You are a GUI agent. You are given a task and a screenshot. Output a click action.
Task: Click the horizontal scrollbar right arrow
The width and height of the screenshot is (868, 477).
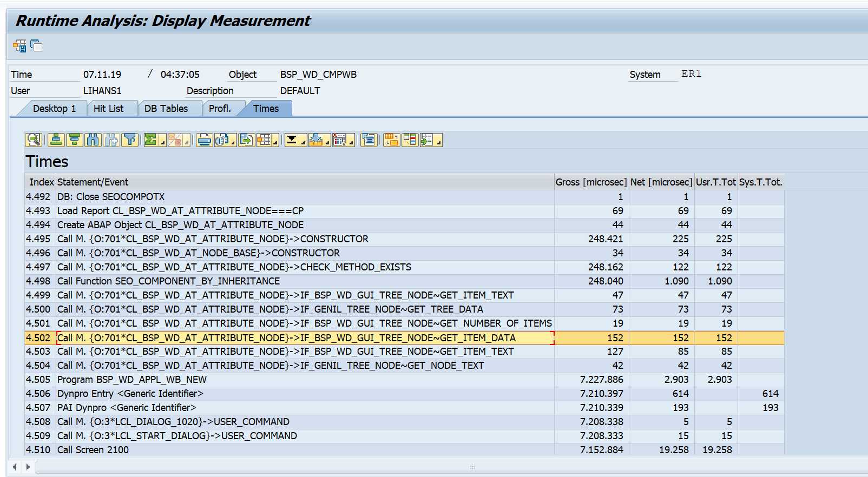pos(28,466)
